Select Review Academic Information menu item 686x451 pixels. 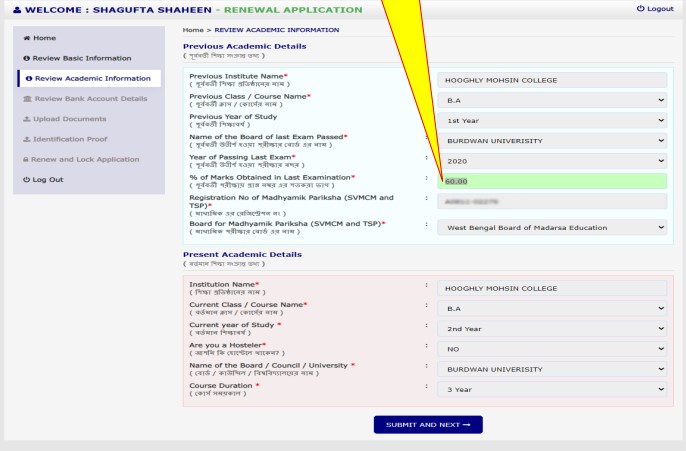click(x=89, y=78)
